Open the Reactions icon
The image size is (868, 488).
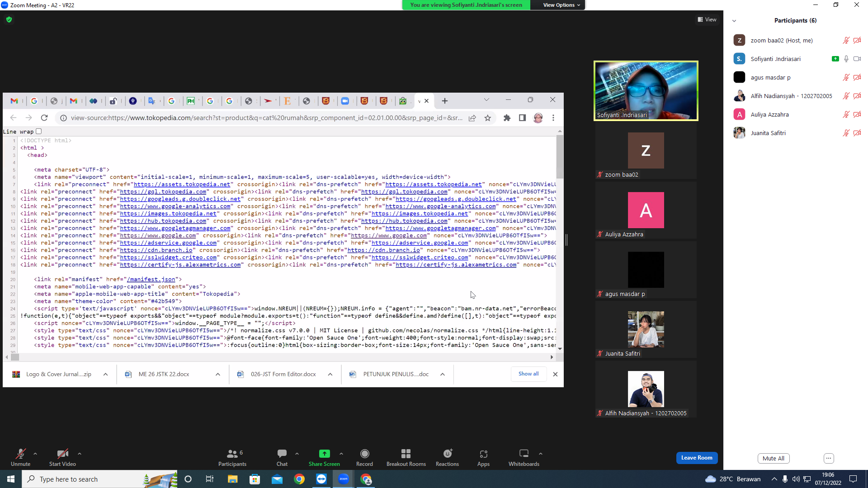coord(448,454)
